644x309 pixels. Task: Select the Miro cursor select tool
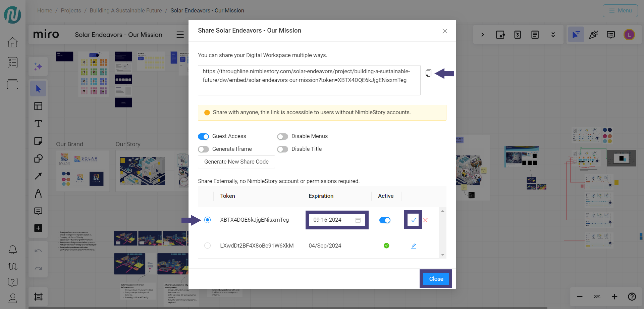click(38, 89)
